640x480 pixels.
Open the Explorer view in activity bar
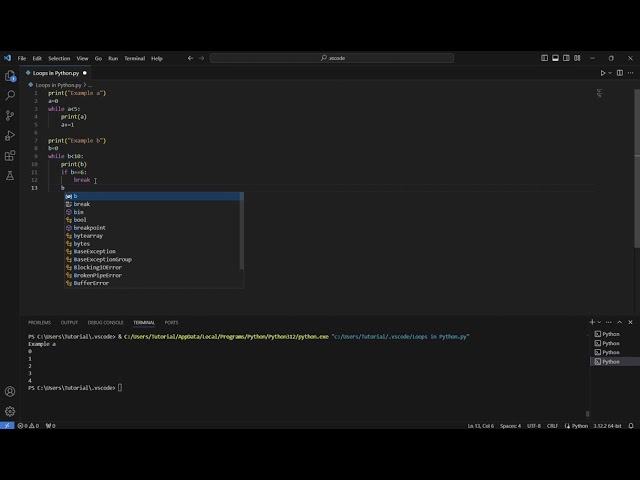tap(10, 76)
